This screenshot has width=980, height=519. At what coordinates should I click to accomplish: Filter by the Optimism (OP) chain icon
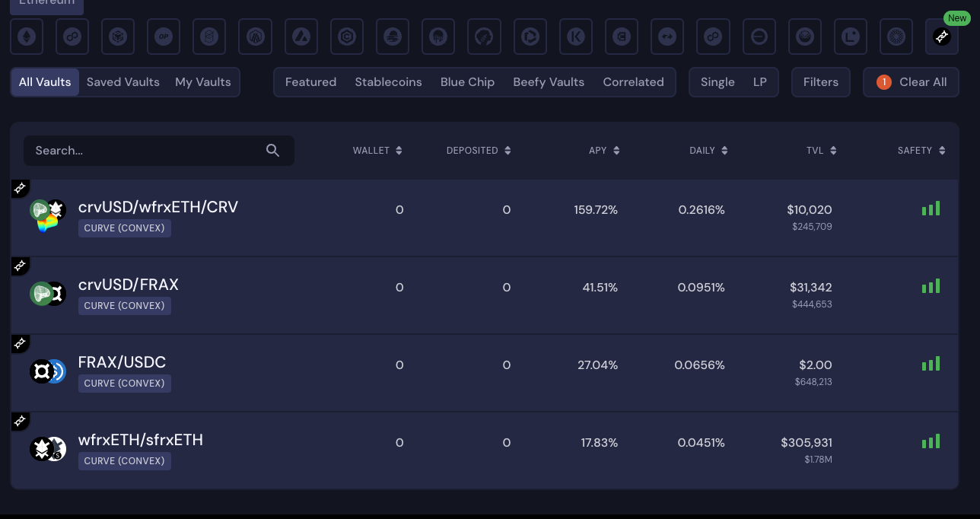pyautogui.click(x=164, y=37)
